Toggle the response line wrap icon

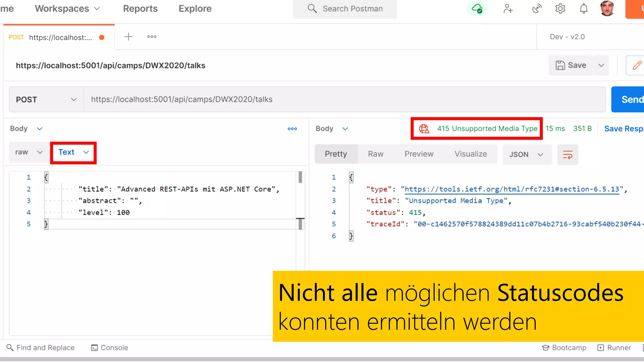[568, 154]
